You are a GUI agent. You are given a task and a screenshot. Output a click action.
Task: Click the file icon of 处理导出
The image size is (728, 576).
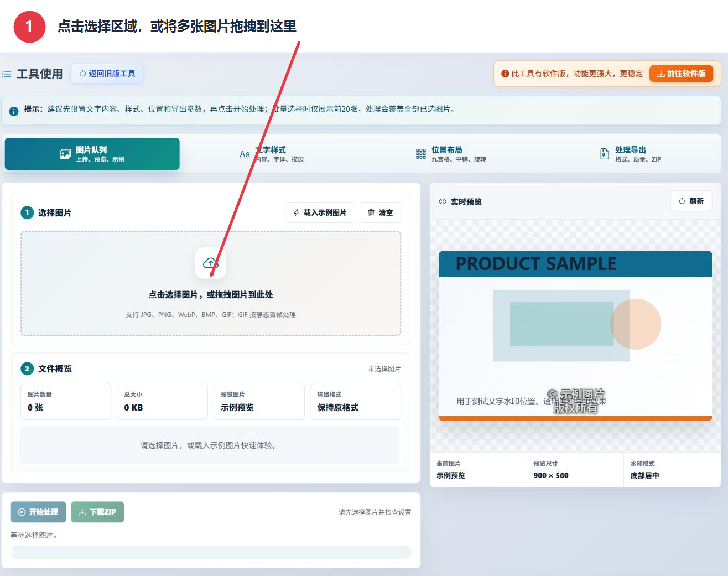click(605, 154)
